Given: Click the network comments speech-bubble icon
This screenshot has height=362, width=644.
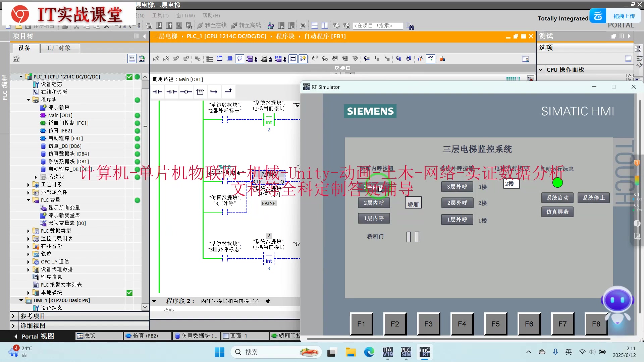Looking at the screenshot, I should click(240, 59).
